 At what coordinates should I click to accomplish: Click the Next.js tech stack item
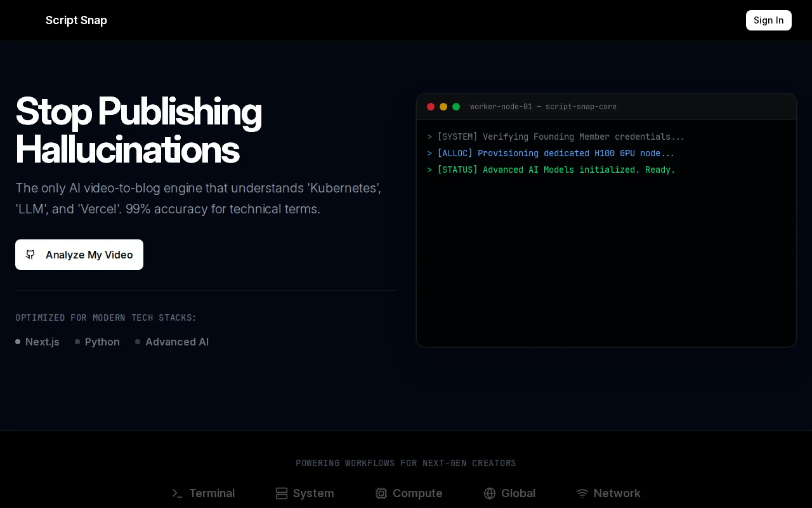[37, 342]
